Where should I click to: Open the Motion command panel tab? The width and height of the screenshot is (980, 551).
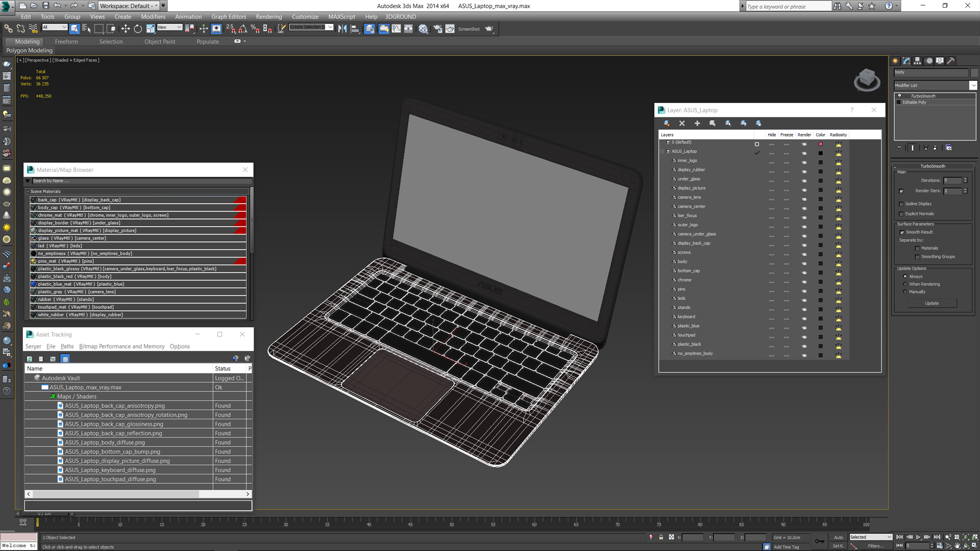pos(929,61)
